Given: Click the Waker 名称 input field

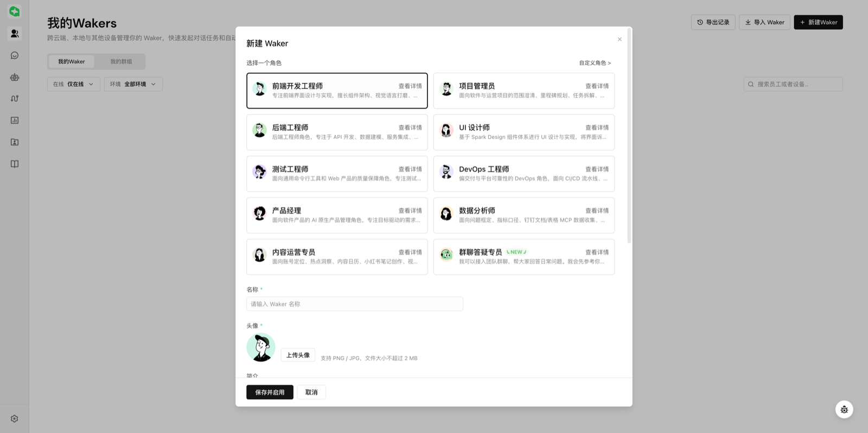Looking at the screenshot, I should coord(355,304).
